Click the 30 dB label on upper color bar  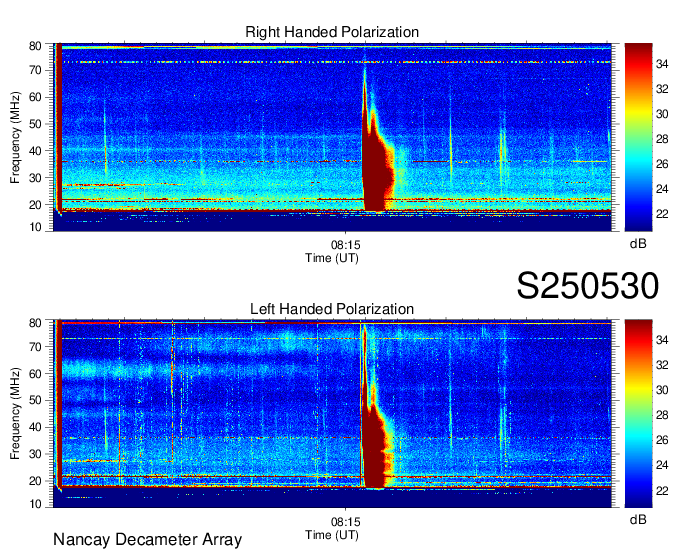(662, 114)
